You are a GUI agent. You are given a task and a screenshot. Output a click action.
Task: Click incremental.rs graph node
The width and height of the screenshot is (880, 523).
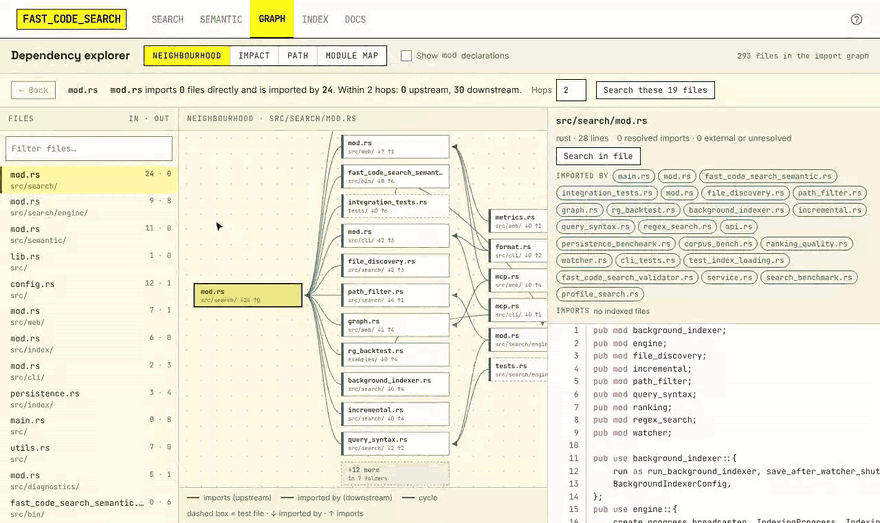tap(395, 414)
